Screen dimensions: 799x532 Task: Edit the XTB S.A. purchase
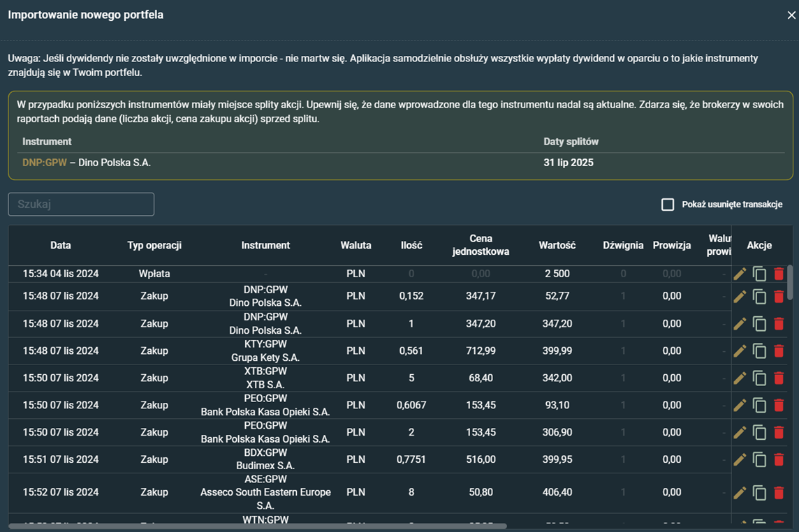click(740, 378)
